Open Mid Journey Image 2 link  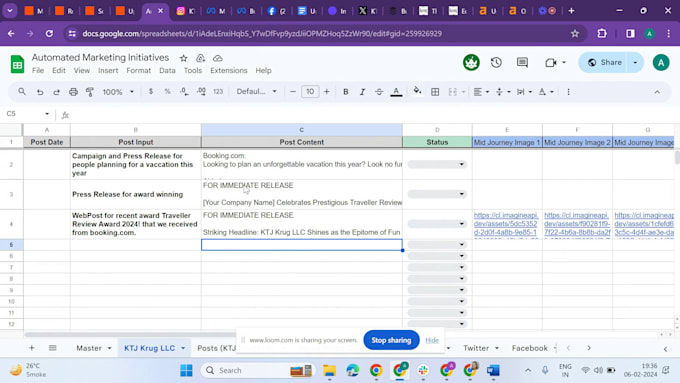[x=577, y=224]
